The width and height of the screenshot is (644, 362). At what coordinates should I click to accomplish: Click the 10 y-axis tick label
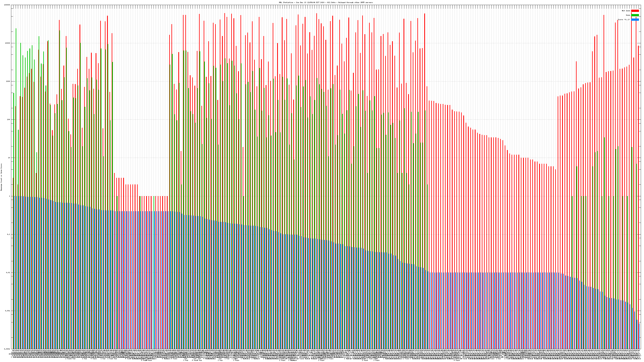pos(9,158)
